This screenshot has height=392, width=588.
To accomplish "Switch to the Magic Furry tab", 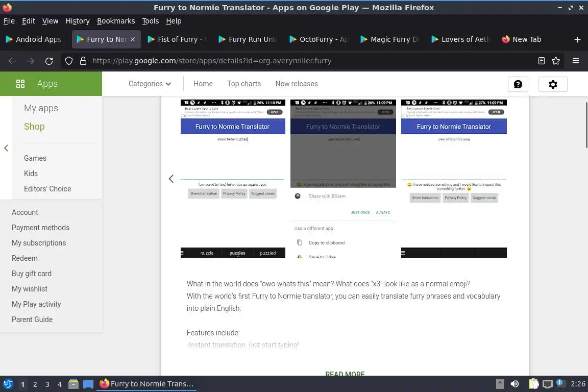I will 390,39.
